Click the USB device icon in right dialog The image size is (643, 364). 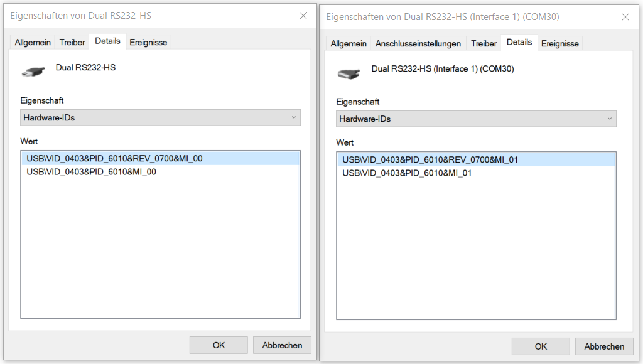349,72
